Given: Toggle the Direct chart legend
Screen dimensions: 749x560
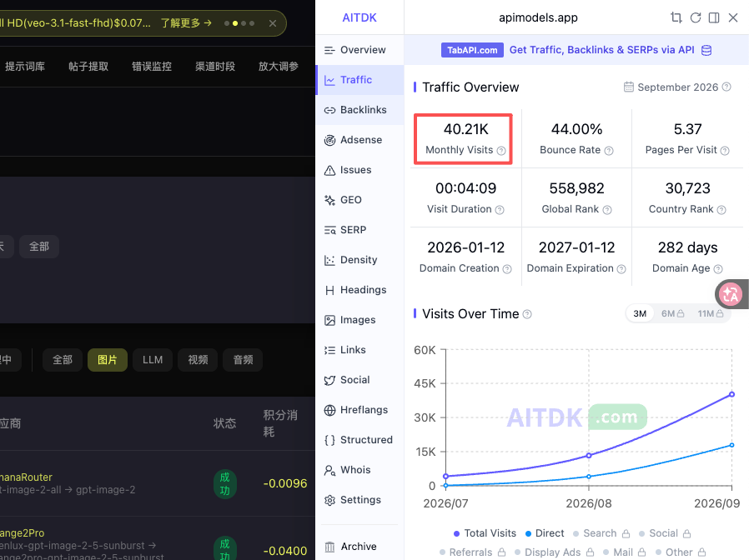Looking at the screenshot, I should pos(545,533).
